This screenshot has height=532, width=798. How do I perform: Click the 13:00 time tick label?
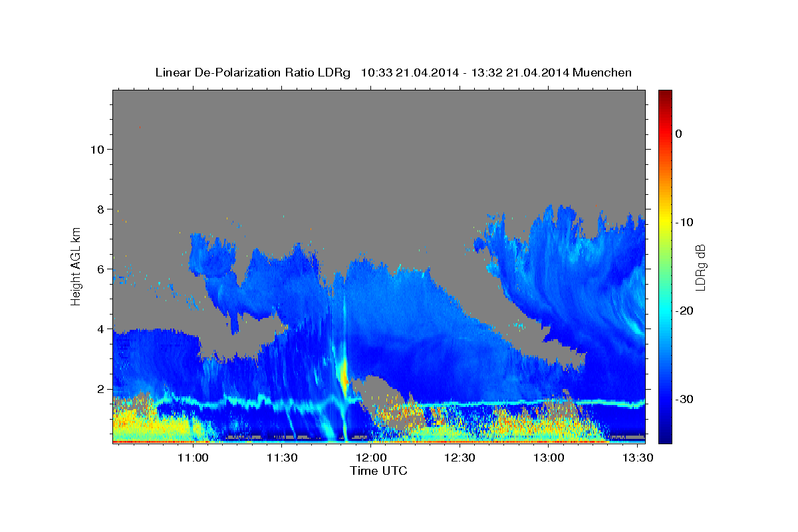click(549, 458)
